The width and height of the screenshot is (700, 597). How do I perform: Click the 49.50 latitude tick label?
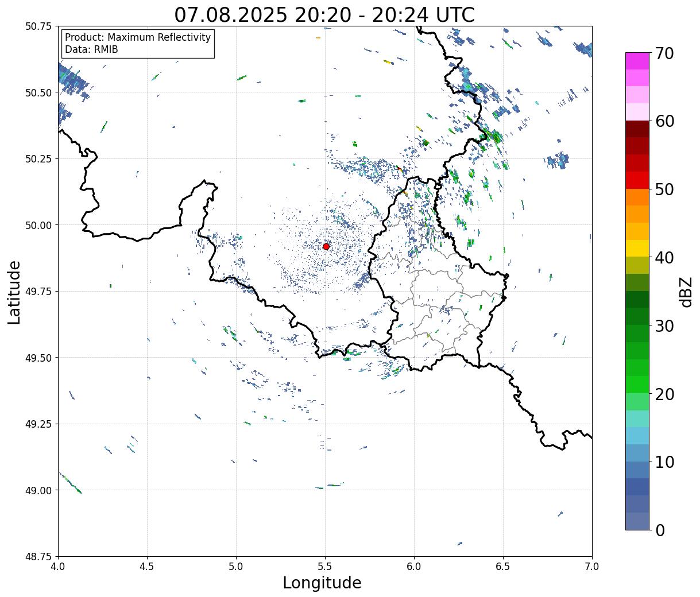38,358
